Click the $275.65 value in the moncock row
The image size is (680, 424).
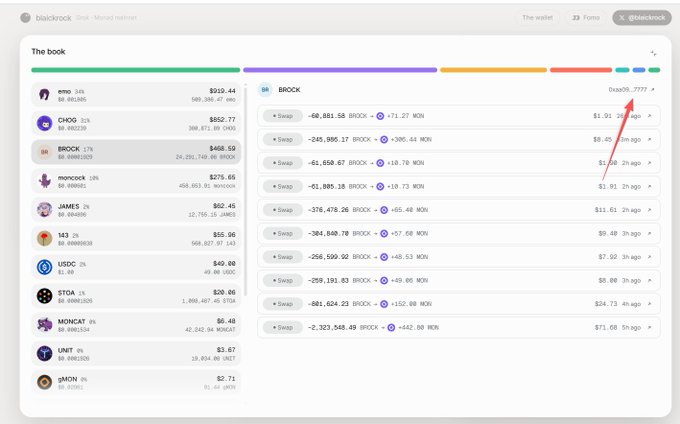pos(222,177)
